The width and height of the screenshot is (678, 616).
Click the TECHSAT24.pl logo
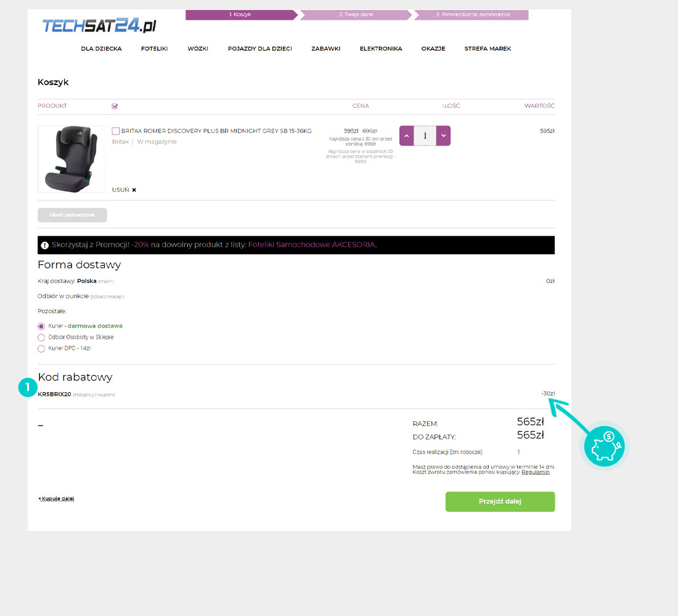(99, 25)
